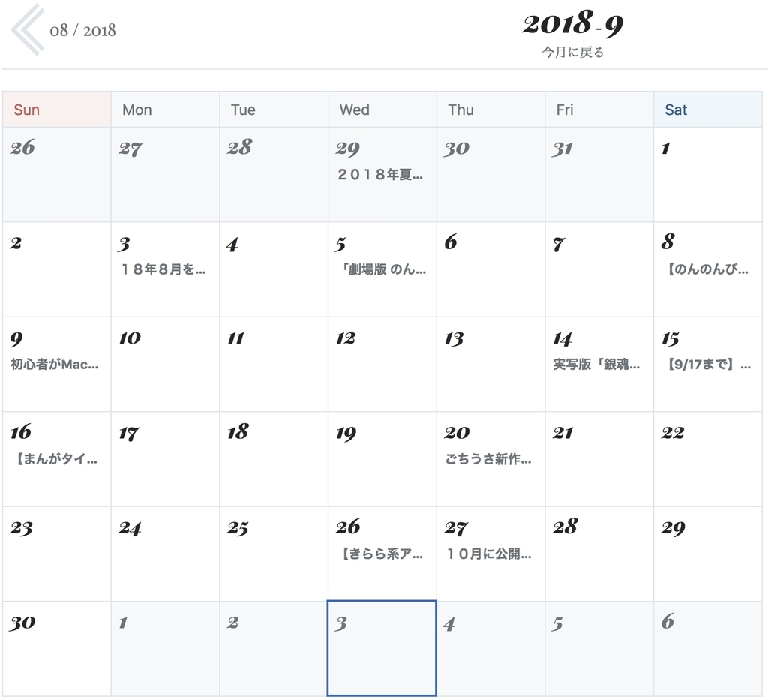
Task: Select the September 30 date cell
Action: click(x=55, y=647)
